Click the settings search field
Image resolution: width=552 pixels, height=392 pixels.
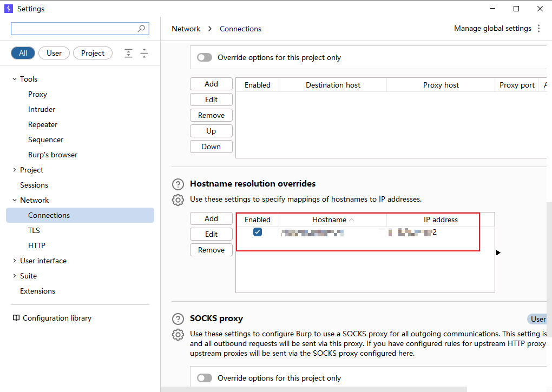tap(80, 29)
